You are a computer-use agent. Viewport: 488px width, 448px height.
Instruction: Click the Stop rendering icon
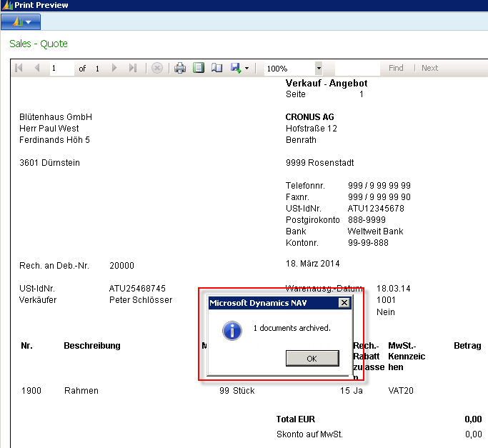pos(157,68)
